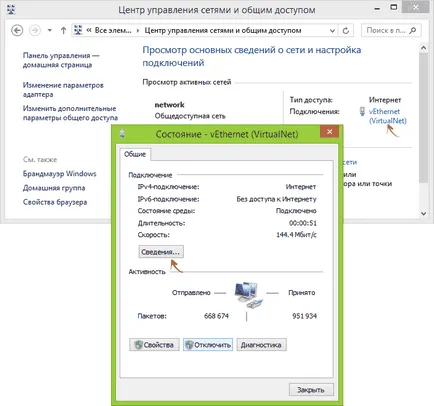The height and width of the screenshot is (406, 434).
Task: Click network icon in address bar
Action: (x=78, y=30)
